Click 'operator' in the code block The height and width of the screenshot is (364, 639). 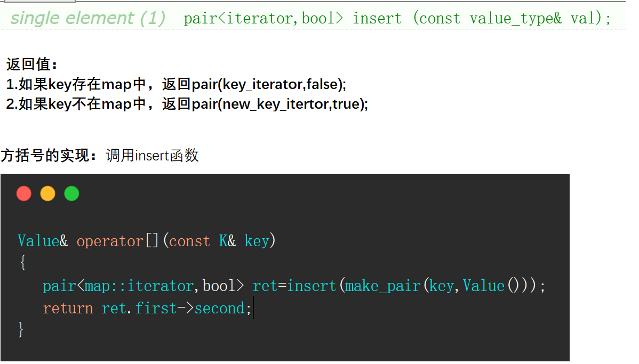(x=110, y=241)
